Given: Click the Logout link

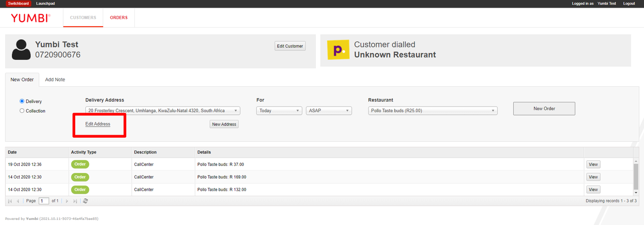Looking at the screenshot, I should [629, 4].
